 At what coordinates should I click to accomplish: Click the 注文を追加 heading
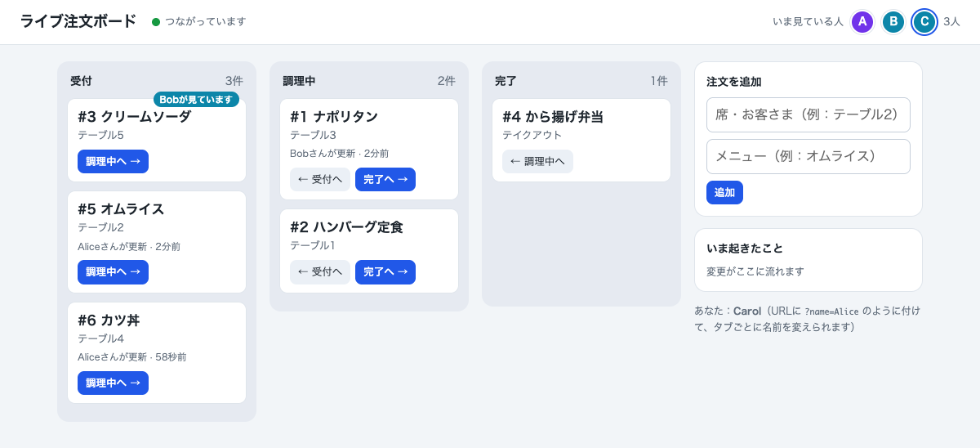click(734, 82)
